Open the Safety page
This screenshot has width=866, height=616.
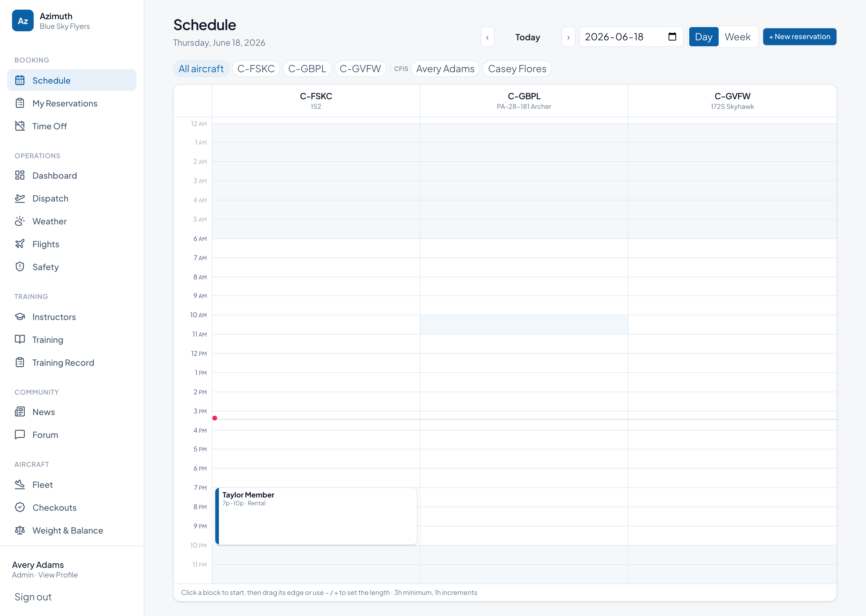72,267
